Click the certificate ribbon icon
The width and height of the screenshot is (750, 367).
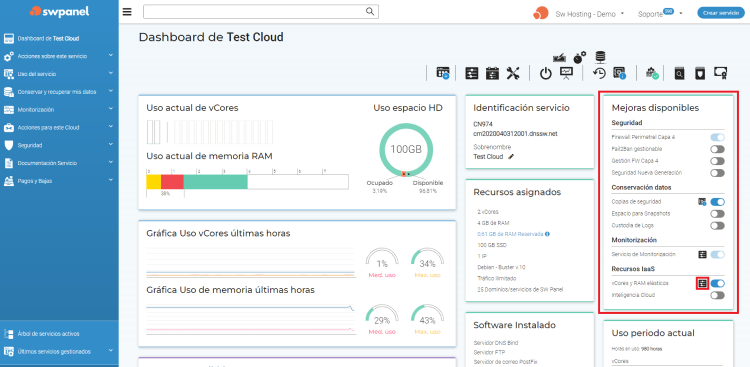(721, 73)
